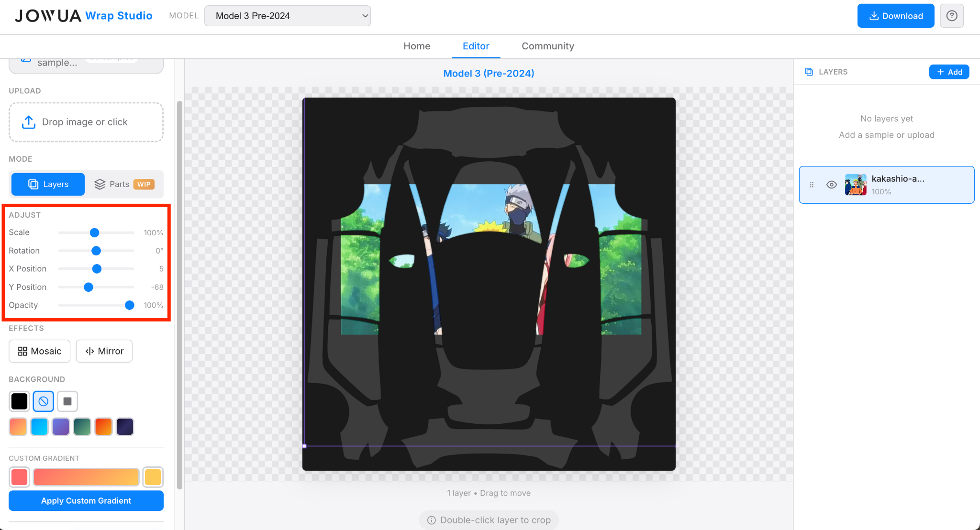Open the gradient end yellow color picker
980x530 pixels.
tap(153, 477)
